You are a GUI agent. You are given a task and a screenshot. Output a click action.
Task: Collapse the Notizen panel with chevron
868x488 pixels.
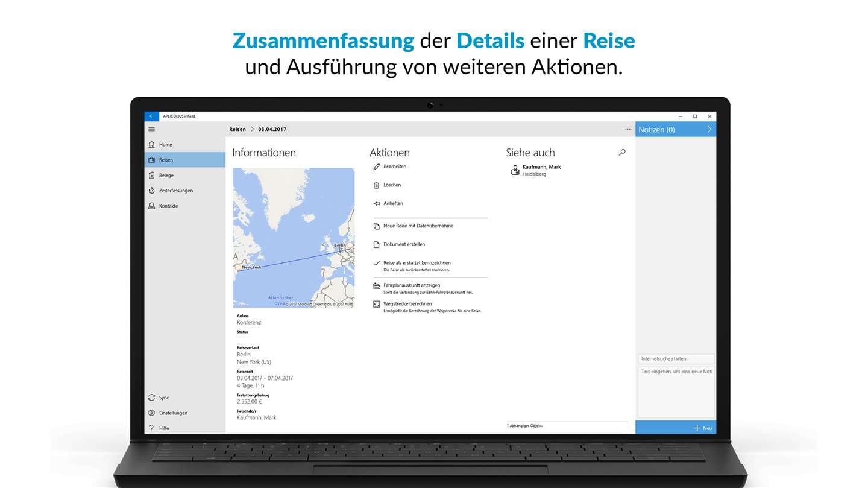click(709, 129)
